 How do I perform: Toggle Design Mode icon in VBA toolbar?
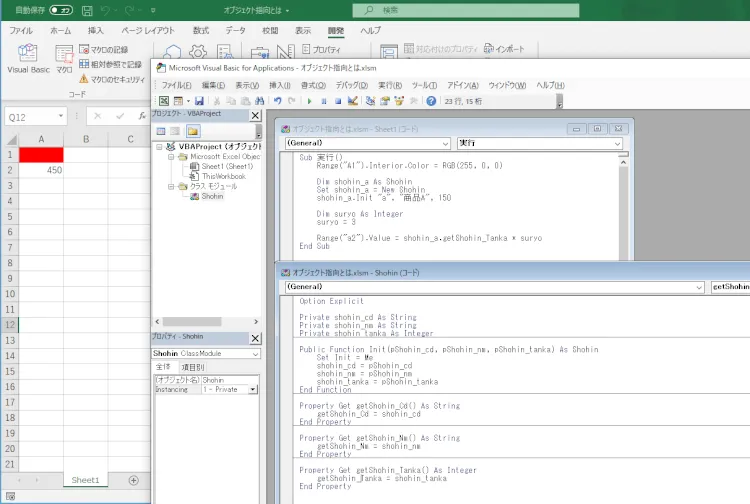click(x=353, y=101)
